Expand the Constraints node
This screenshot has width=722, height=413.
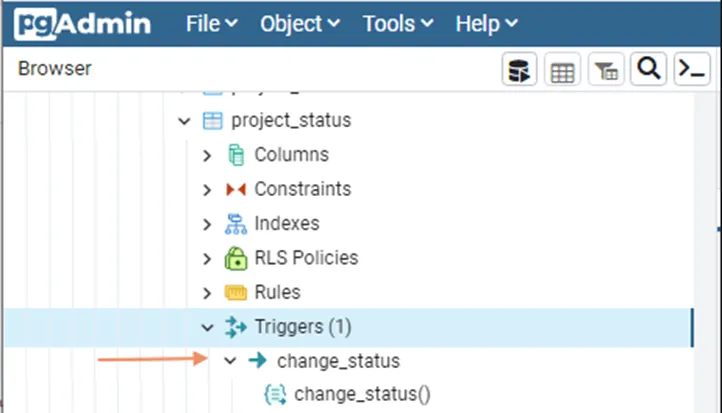point(208,190)
